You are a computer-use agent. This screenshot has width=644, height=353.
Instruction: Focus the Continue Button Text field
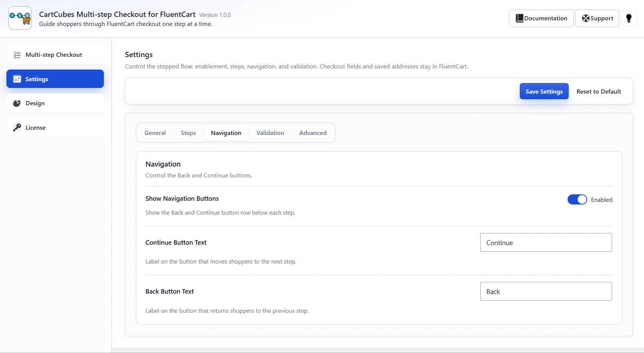pyautogui.click(x=546, y=242)
